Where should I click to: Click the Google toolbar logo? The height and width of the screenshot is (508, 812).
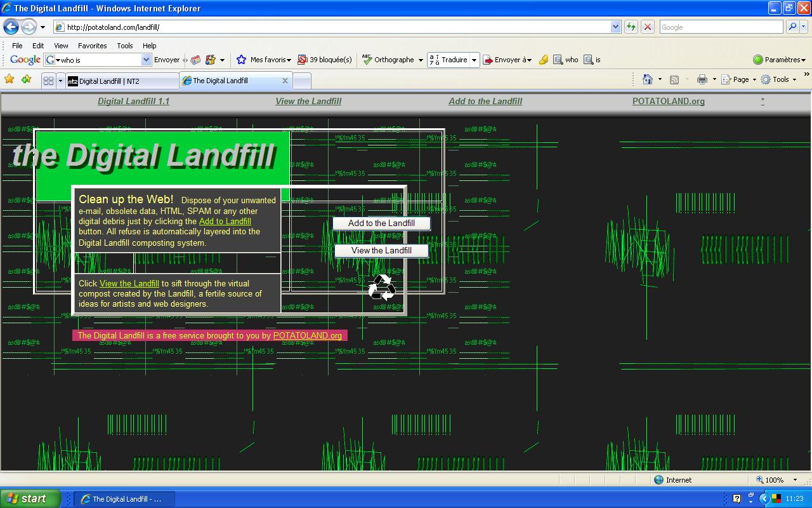coord(25,60)
